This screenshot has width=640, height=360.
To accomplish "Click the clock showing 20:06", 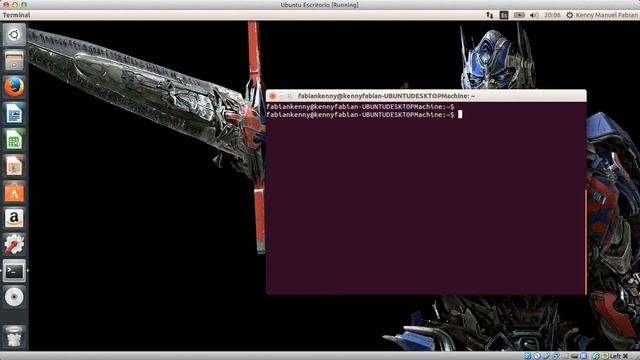I will [x=552, y=15].
